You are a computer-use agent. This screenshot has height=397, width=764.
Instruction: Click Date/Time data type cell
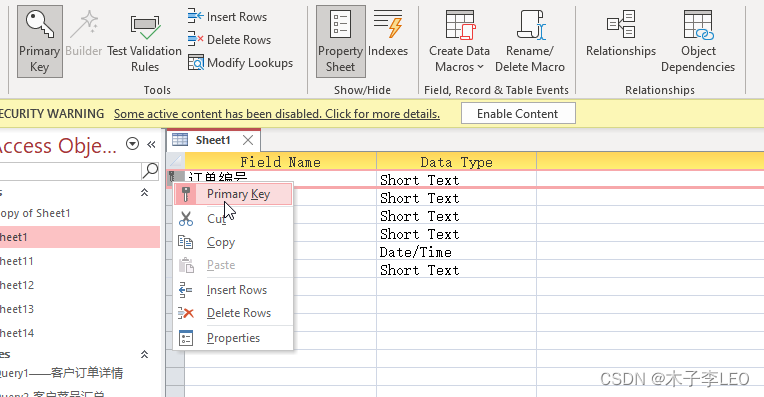[x=457, y=252]
